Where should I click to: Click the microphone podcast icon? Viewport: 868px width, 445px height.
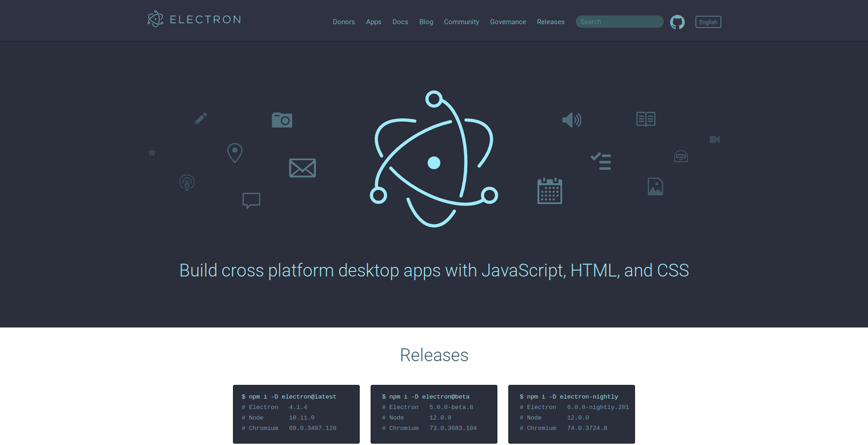pos(187,182)
